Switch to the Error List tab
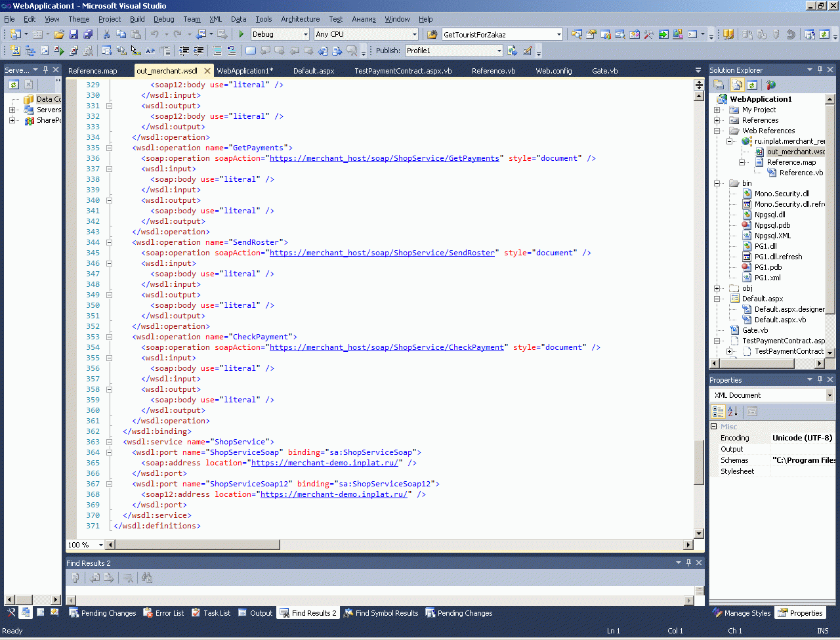This screenshot has height=640, width=840. (x=163, y=613)
